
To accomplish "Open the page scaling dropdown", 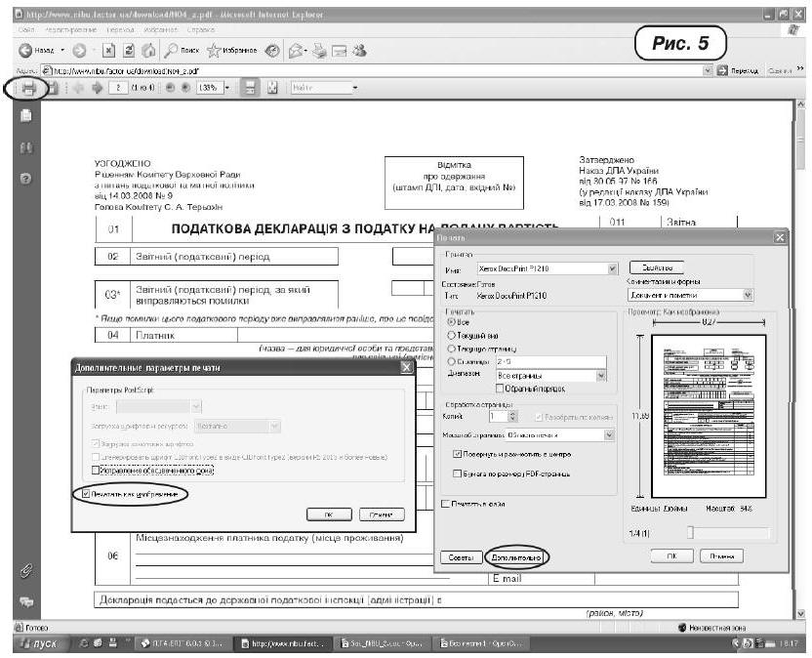I will point(609,433).
